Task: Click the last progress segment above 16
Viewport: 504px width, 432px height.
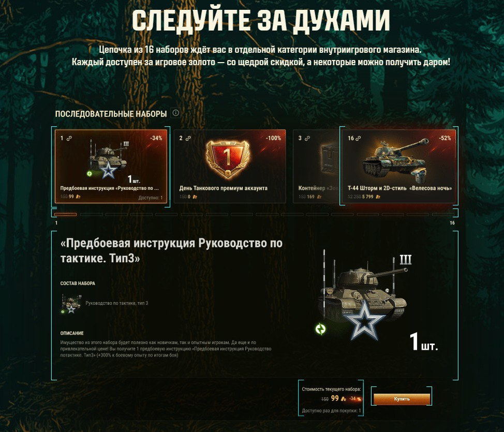Action: tap(443, 214)
